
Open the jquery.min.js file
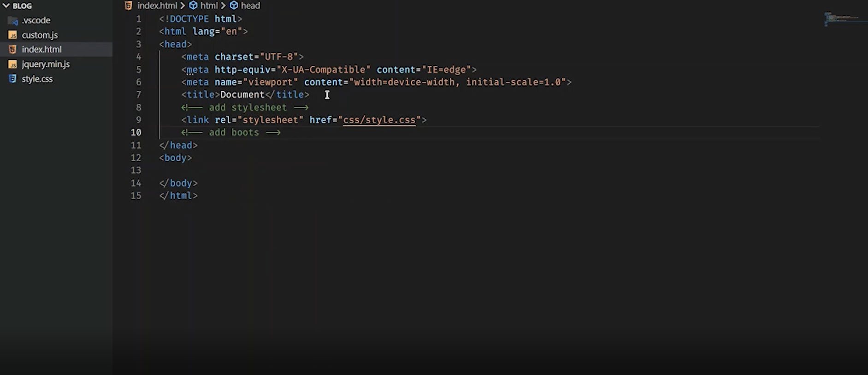[x=46, y=64]
